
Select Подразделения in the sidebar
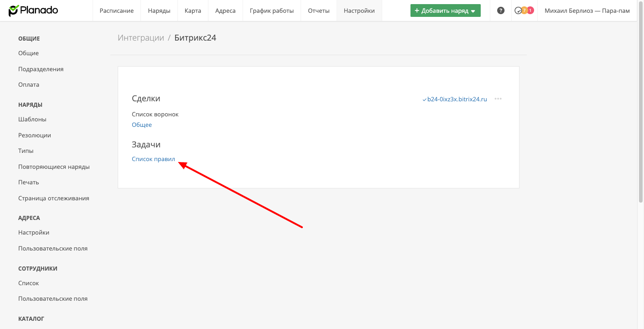click(x=41, y=69)
